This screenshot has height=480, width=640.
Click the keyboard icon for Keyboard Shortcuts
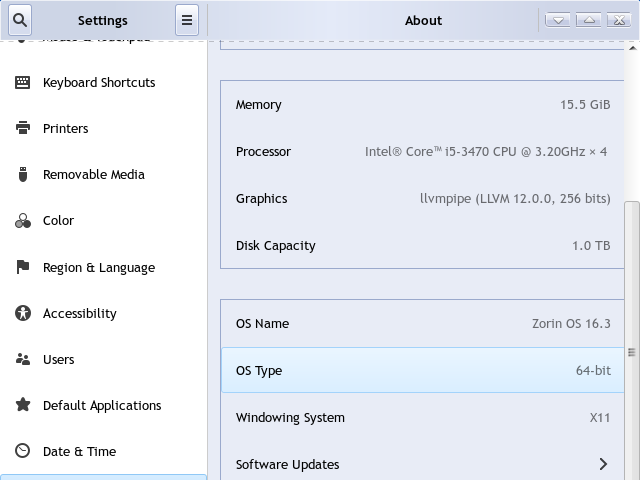pyautogui.click(x=22, y=83)
